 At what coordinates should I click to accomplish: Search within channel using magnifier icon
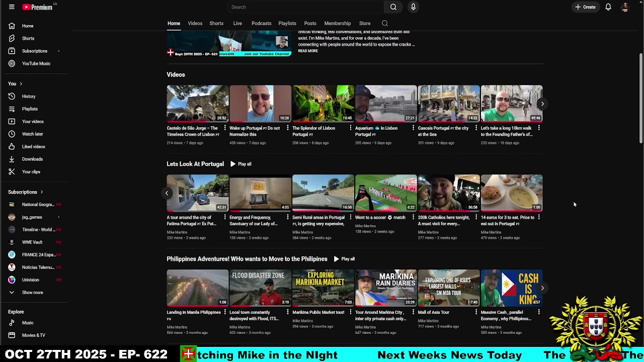385,23
